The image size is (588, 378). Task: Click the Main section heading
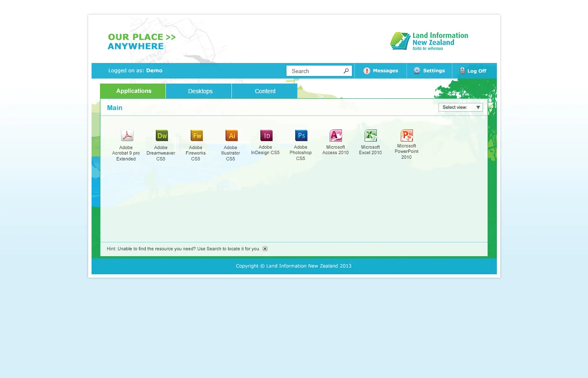pyautogui.click(x=115, y=108)
